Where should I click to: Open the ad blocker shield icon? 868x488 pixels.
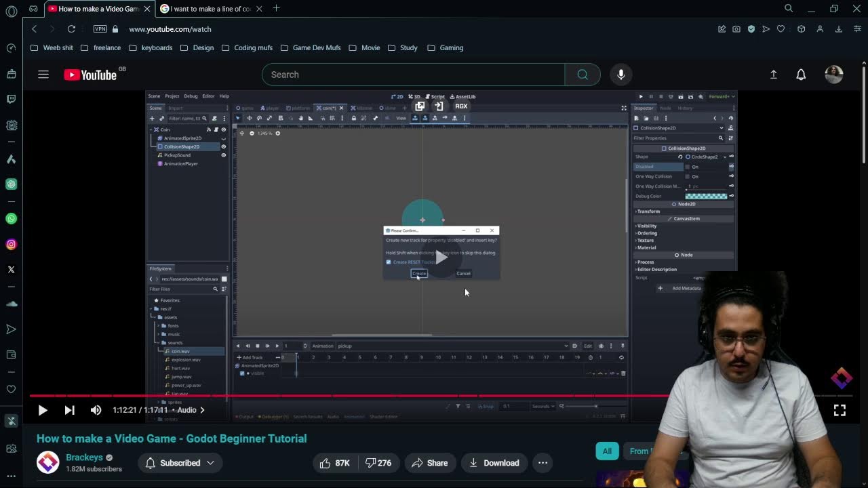pos(751,29)
